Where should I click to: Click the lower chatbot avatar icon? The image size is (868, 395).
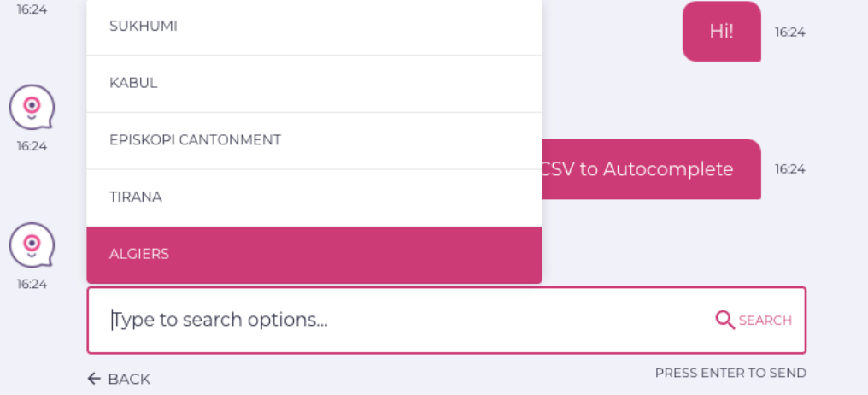[32, 245]
